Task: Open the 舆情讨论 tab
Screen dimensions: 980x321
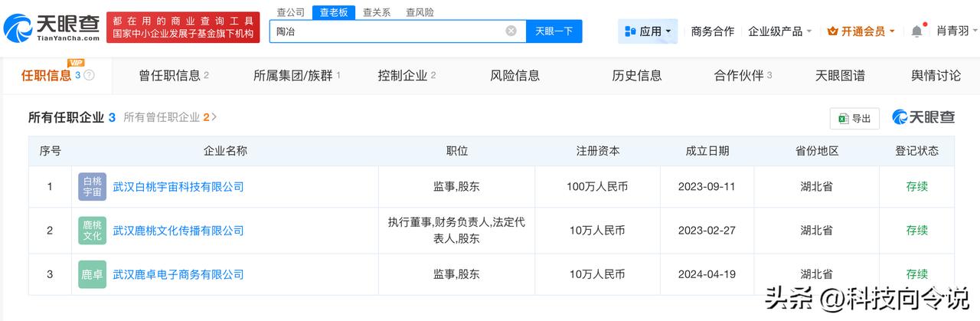Action: coord(936,75)
